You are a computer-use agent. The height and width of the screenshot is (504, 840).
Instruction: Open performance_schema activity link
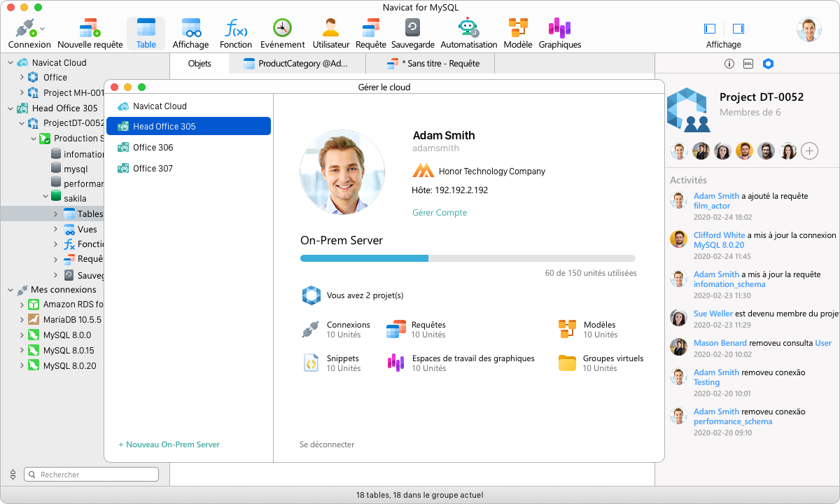[733, 421]
